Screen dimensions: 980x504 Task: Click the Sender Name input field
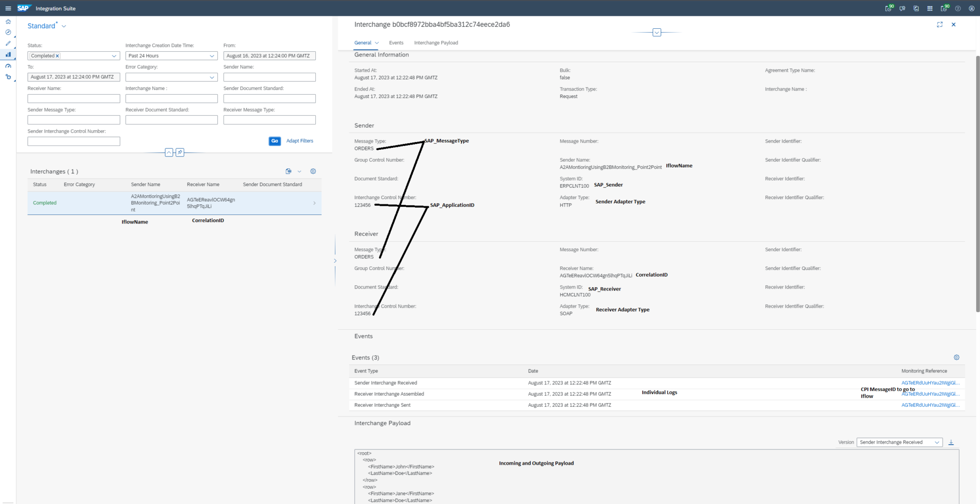pos(269,77)
